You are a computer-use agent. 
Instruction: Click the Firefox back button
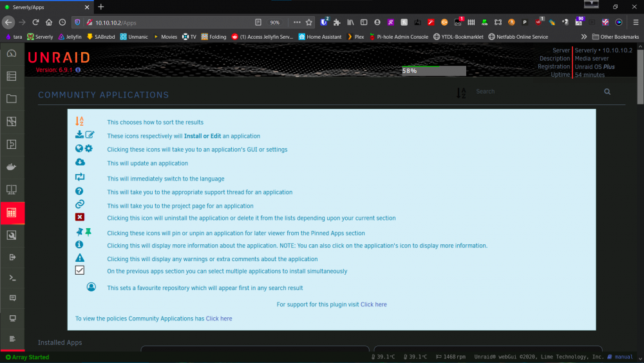[8, 23]
